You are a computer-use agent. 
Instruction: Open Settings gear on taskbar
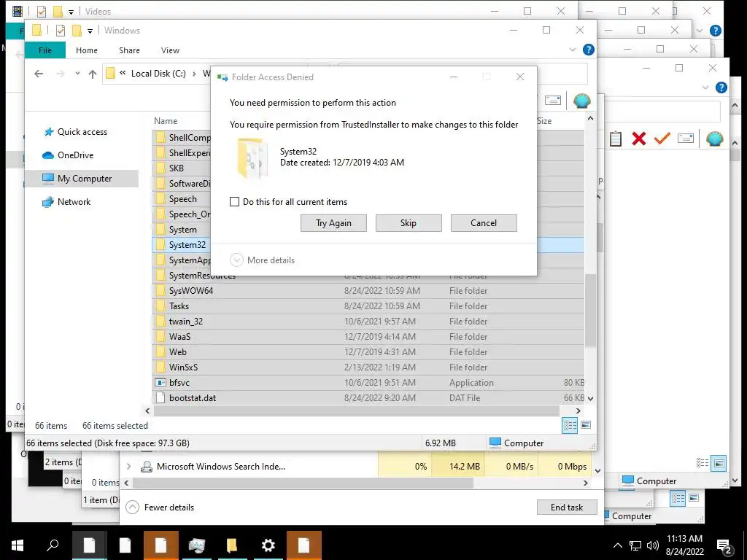tap(268, 545)
